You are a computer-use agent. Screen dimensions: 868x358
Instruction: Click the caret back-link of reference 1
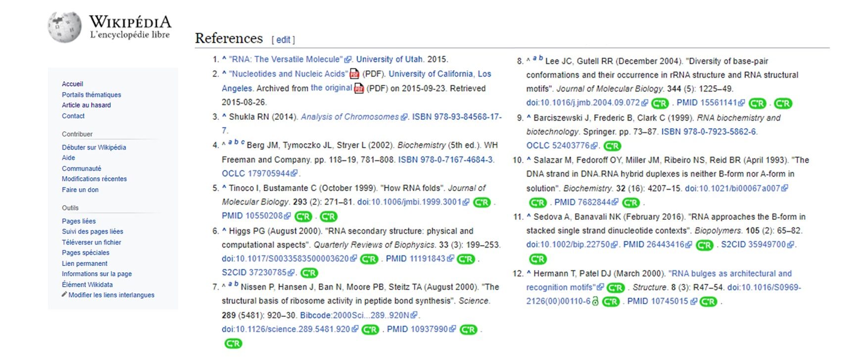(x=224, y=59)
